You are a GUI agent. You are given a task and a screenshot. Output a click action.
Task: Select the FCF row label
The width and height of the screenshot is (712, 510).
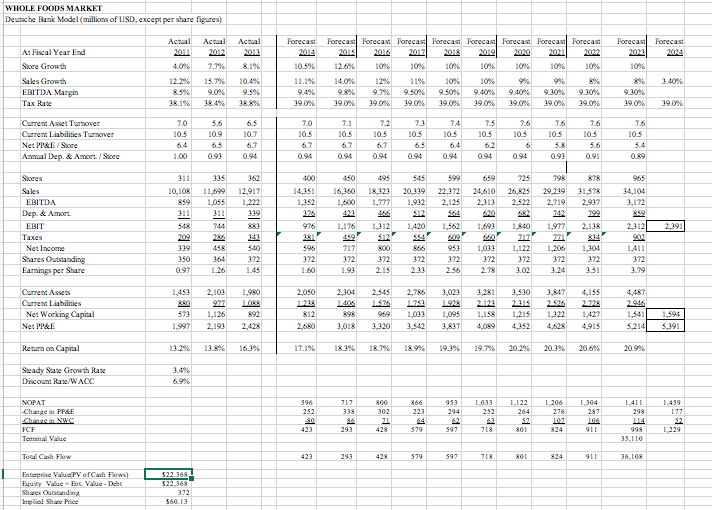pos(28,429)
